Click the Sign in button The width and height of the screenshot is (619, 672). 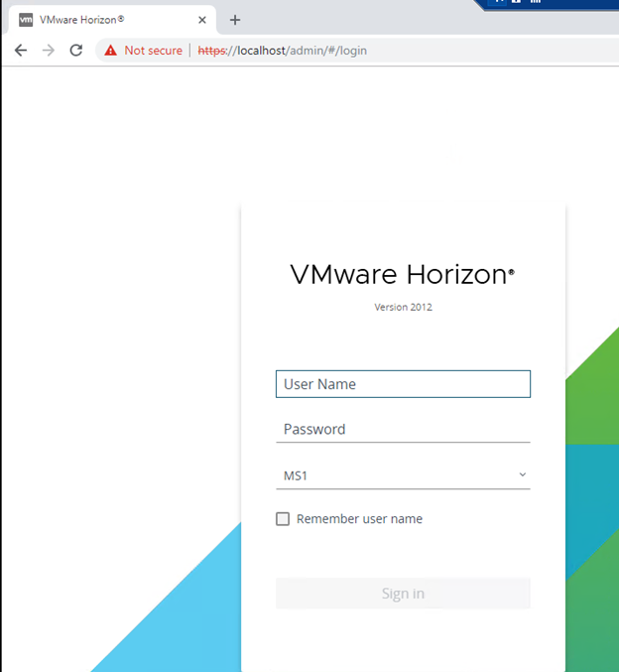tap(403, 594)
